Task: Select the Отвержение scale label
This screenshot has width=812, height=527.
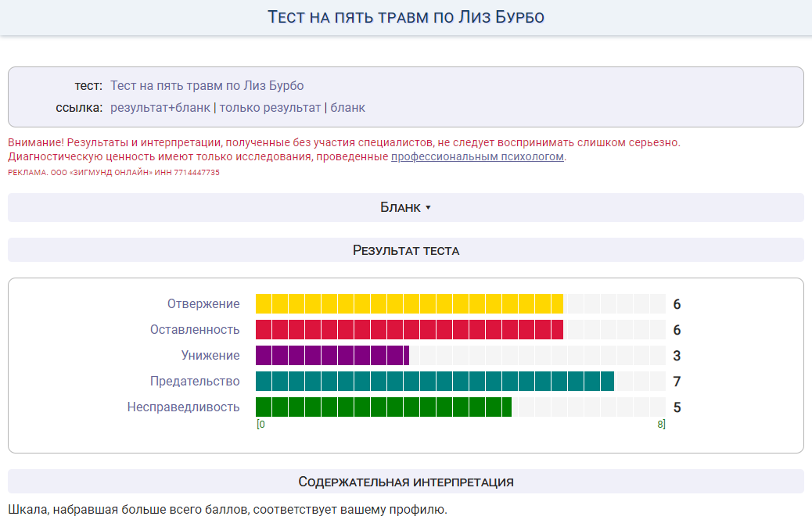Action: pos(203,304)
